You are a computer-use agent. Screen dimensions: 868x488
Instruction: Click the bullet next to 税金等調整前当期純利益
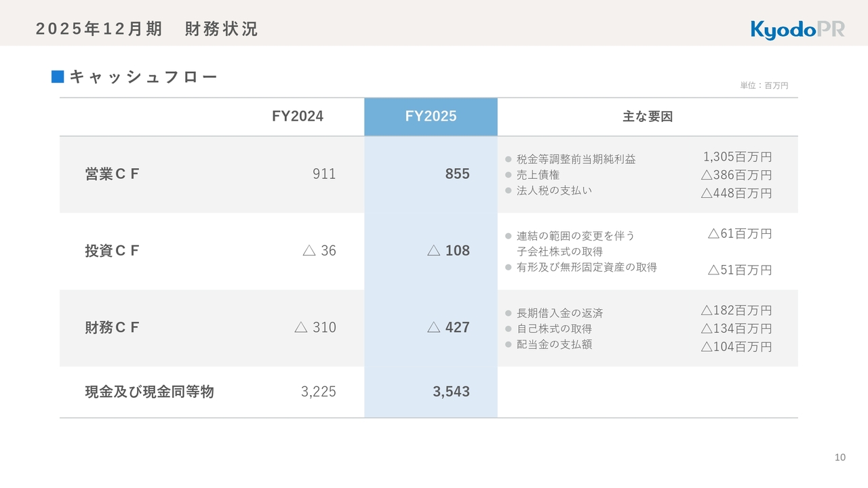pyautogui.click(x=508, y=160)
